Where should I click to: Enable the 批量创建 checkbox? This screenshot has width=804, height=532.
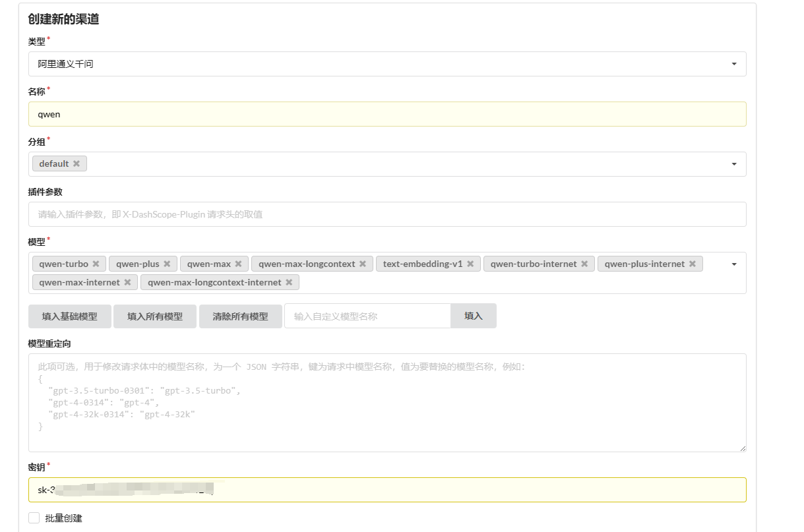[x=34, y=518]
